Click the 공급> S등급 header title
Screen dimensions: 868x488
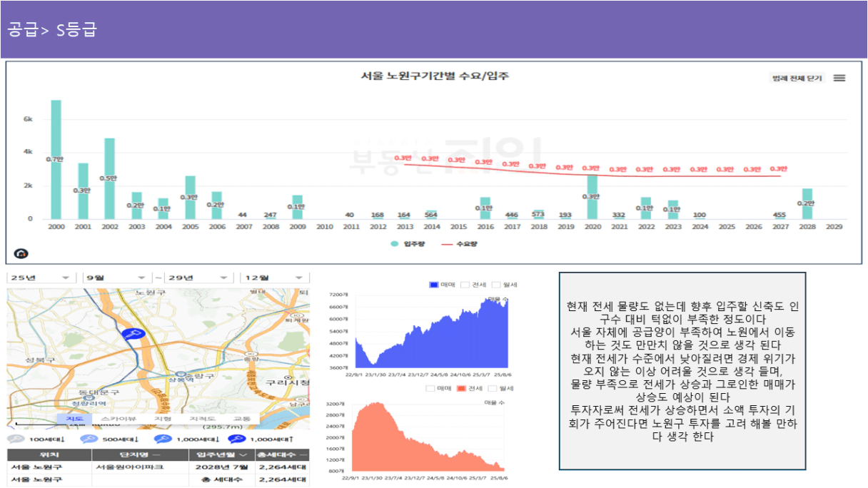click(x=51, y=29)
